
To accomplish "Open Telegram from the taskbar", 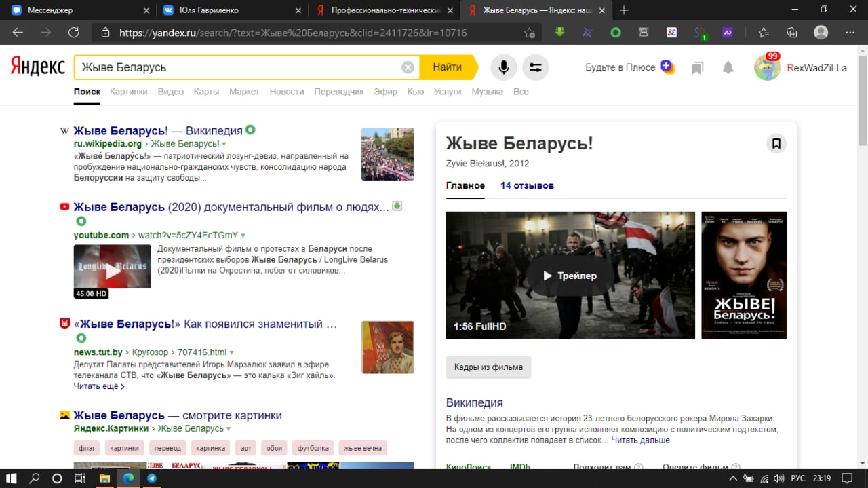I will [x=151, y=478].
